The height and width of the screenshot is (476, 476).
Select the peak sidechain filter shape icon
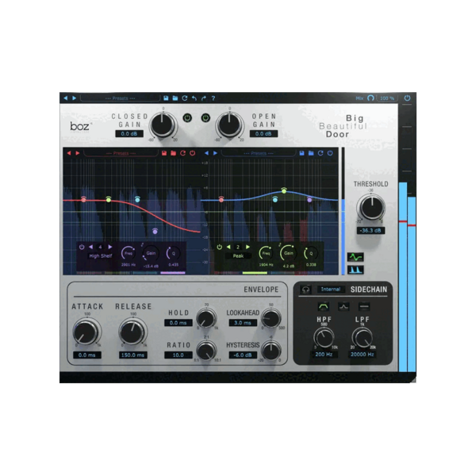(344, 306)
